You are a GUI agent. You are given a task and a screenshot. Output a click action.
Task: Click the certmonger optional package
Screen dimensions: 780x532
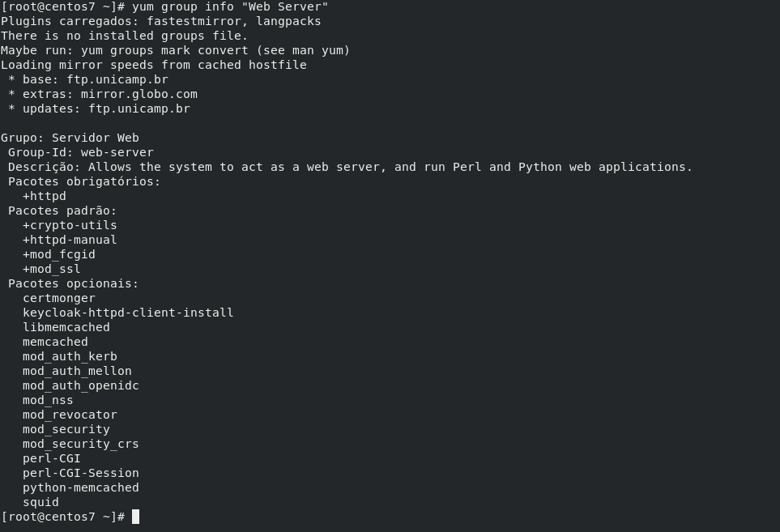pos(59,298)
